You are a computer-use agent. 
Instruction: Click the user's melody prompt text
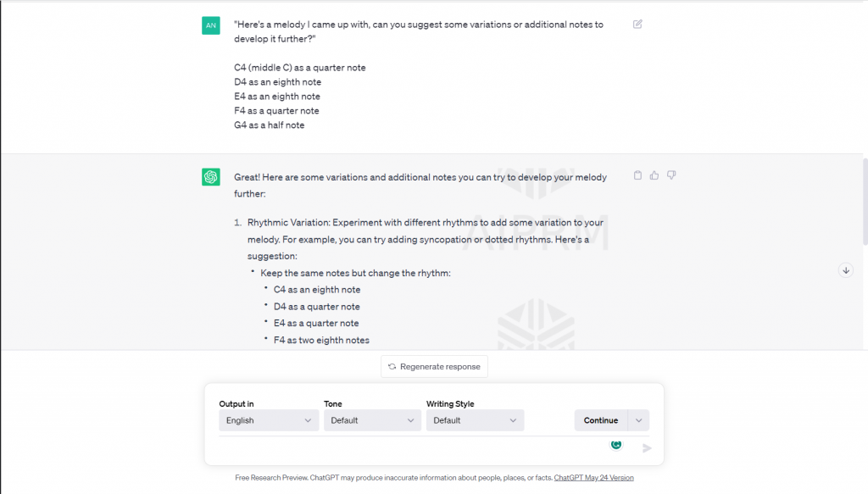(419, 31)
